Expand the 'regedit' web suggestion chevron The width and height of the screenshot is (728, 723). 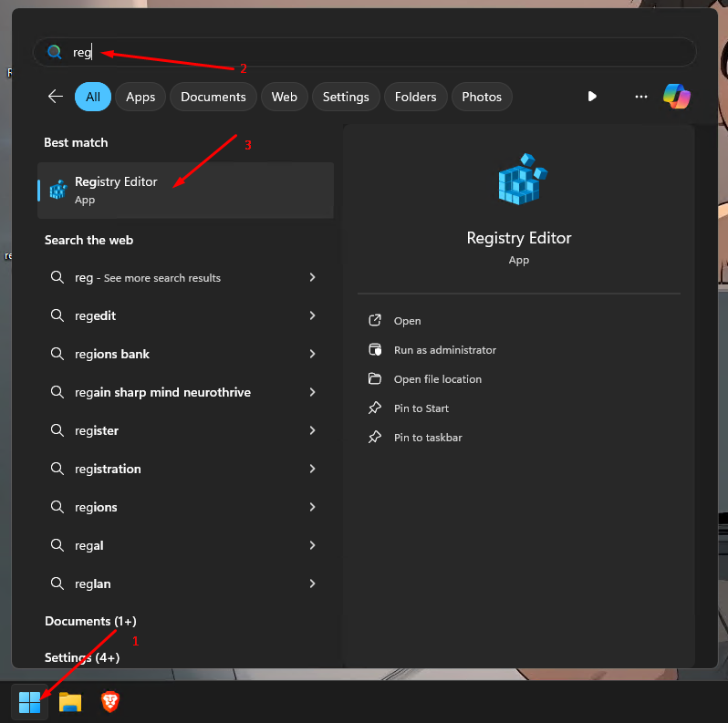(x=312, y=315)
